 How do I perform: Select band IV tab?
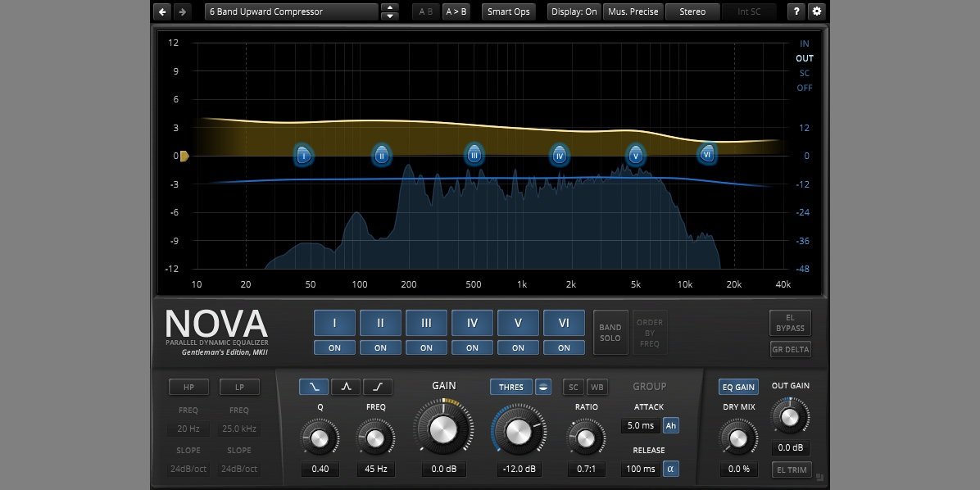(x=472, y=323)
